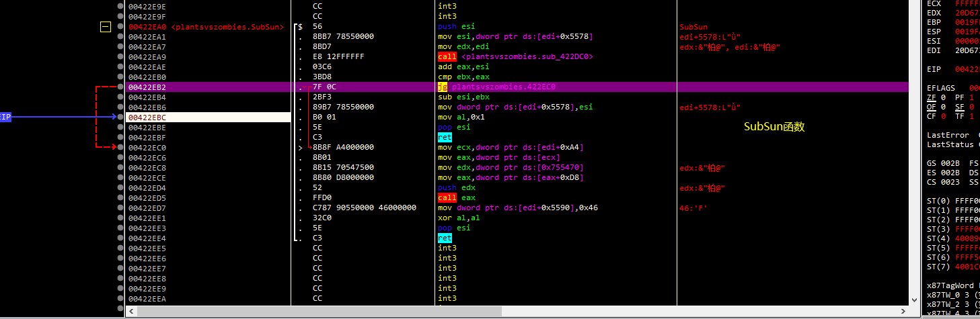
Task: Click the 'mov edx,edi' instruction
Action: tap(463, 47)
